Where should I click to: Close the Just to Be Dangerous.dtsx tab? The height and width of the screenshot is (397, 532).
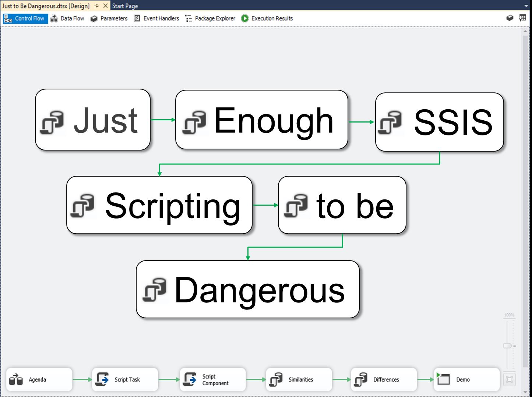[105, 6]
